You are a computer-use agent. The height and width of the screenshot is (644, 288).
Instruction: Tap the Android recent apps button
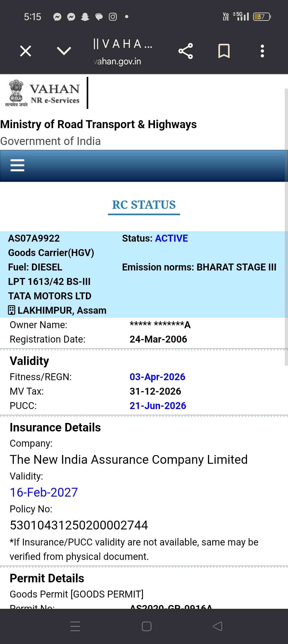[x=75, y=626]
